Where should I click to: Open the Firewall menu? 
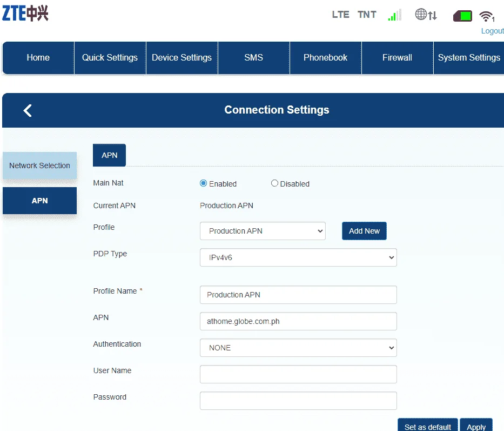397,58
